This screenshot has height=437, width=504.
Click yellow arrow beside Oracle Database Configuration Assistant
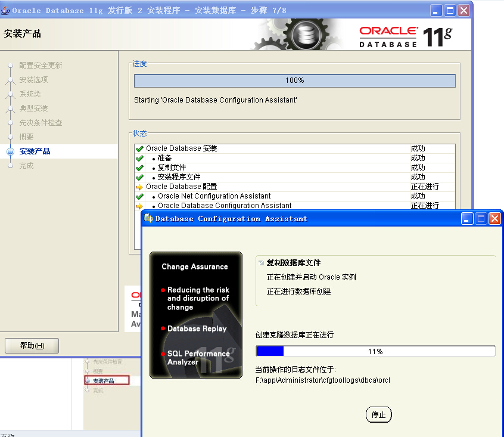(139, 206)
